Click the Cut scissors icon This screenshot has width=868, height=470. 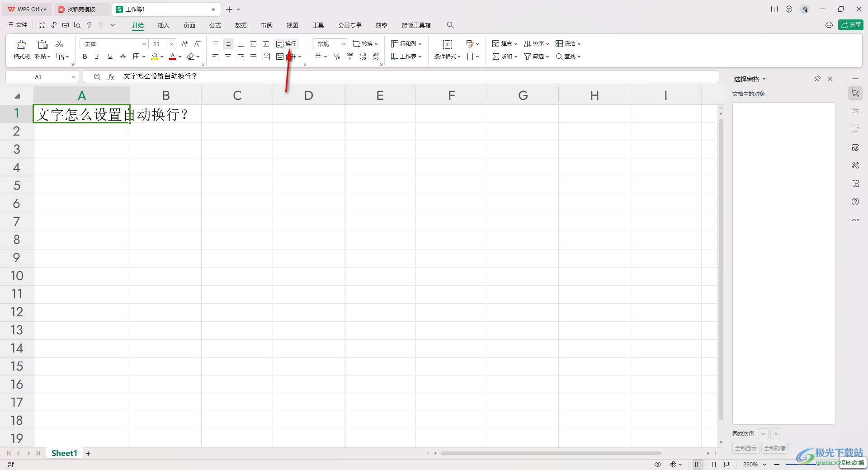59,44
